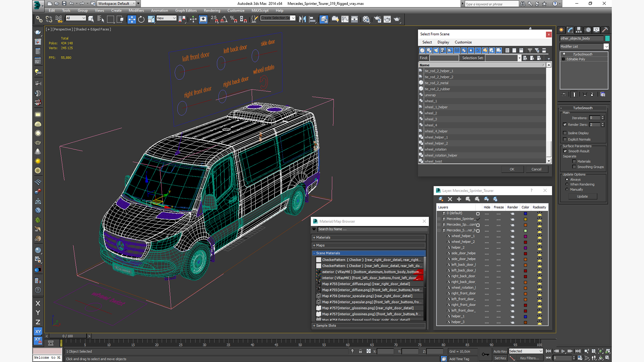Expand Editable Poly sub-object plus box

pos(563,59)
